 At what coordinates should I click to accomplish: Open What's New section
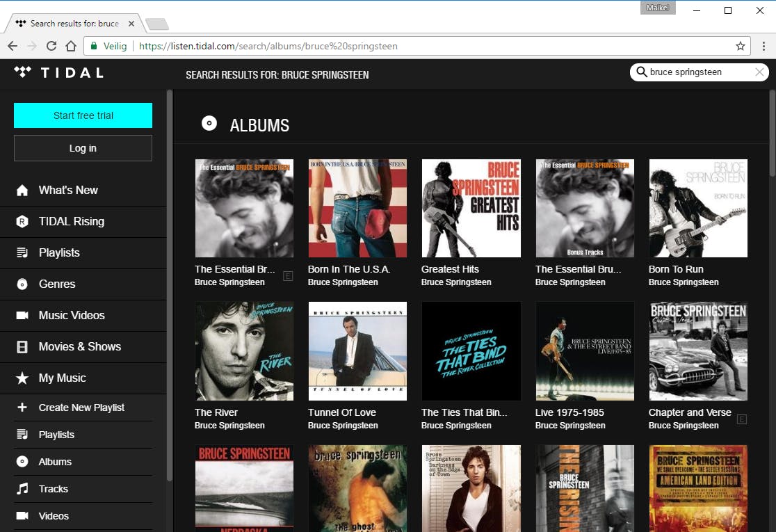tap(83, 191)
